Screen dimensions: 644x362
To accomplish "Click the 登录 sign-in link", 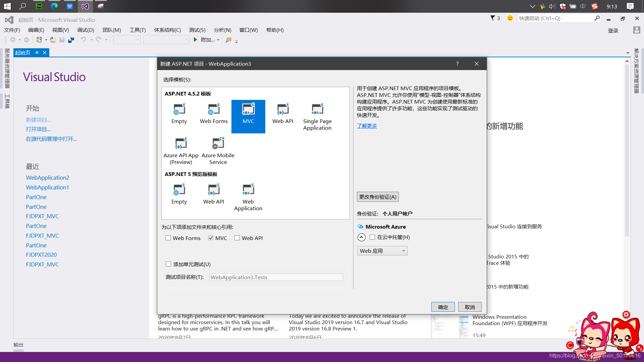I will point(613,31).
